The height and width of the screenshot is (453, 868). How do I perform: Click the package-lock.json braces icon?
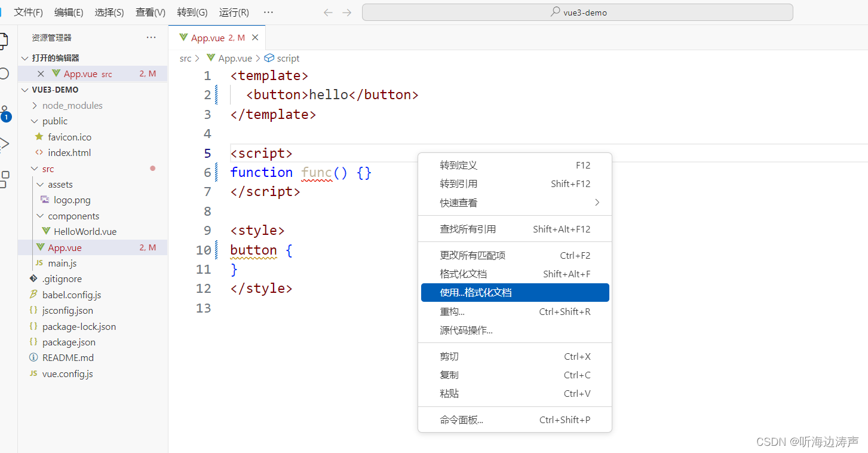33,326
